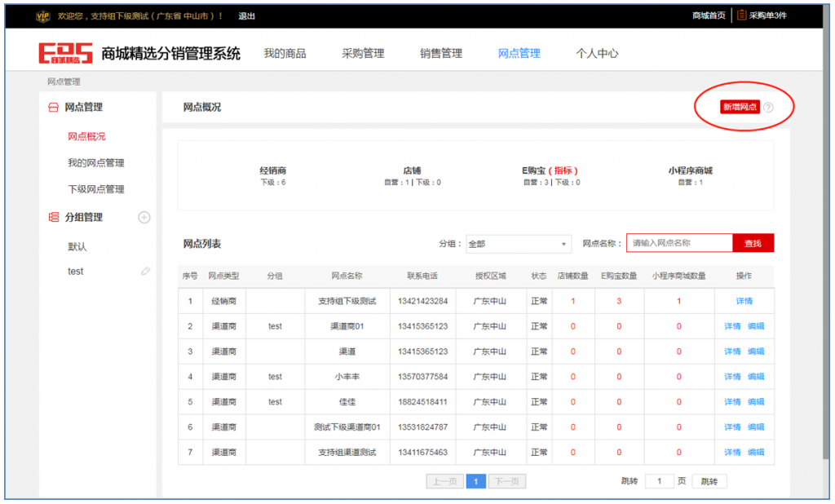
Task: Select 下级网点管理 in the sidebar
Action: tap(96, 189)
